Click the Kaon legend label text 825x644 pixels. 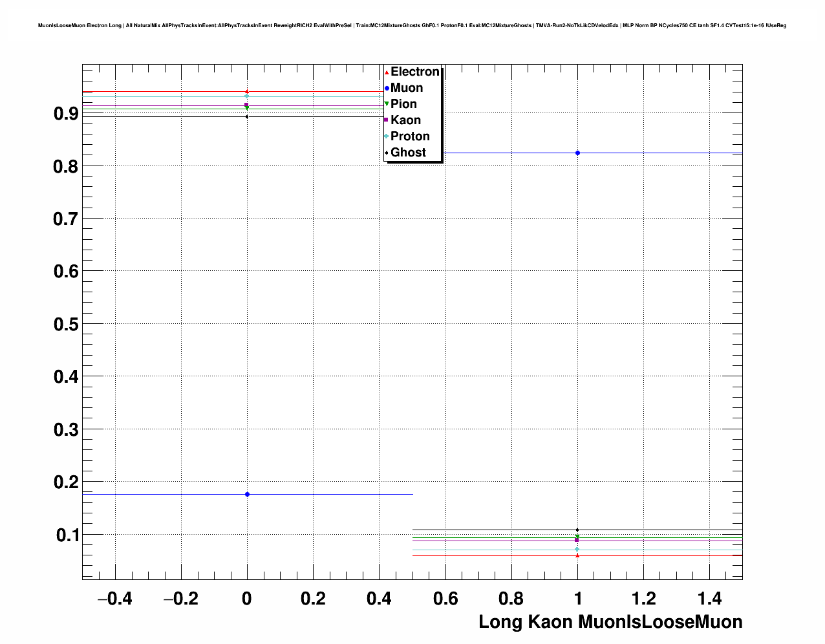[x=405, y=120]
